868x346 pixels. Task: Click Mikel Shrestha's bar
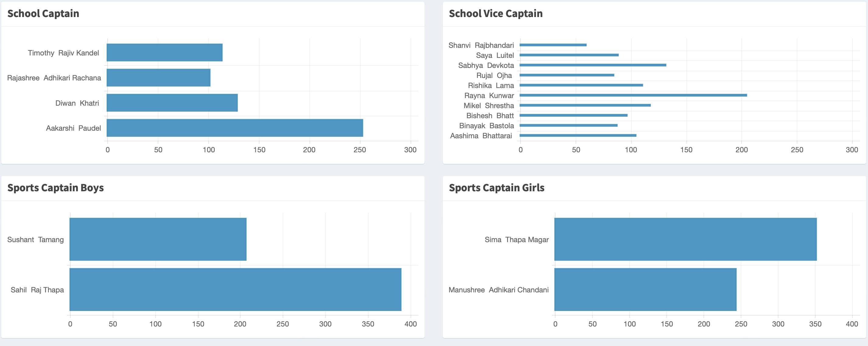pos(585,105)
